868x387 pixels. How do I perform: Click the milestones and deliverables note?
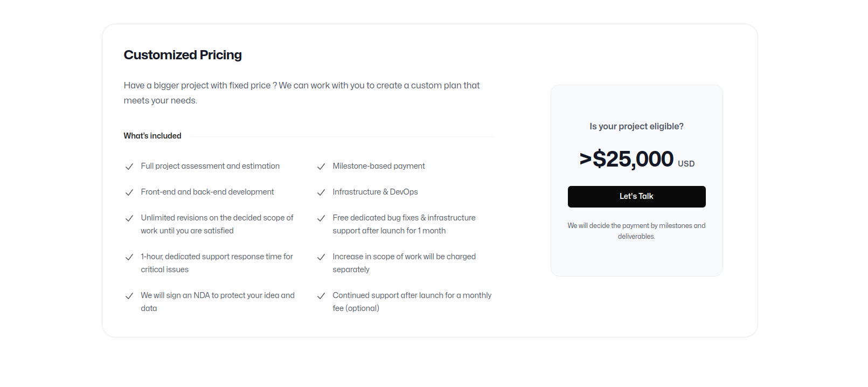[636, 231]
